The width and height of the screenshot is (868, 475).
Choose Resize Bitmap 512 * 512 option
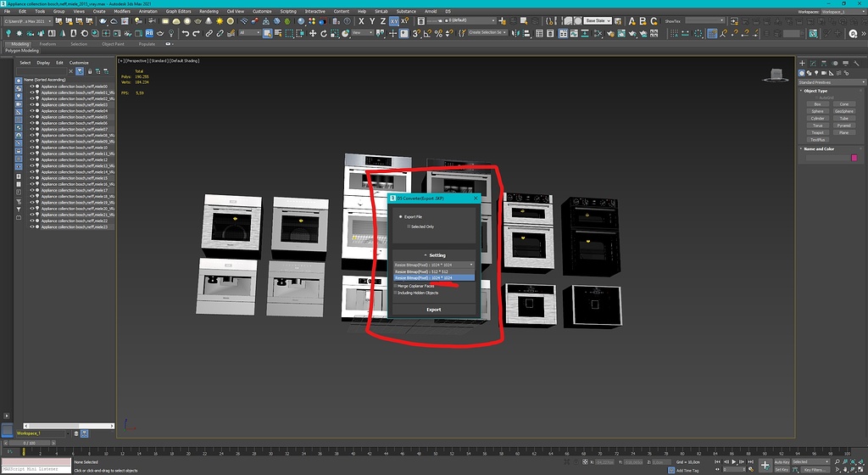click(x=434, y=271)
